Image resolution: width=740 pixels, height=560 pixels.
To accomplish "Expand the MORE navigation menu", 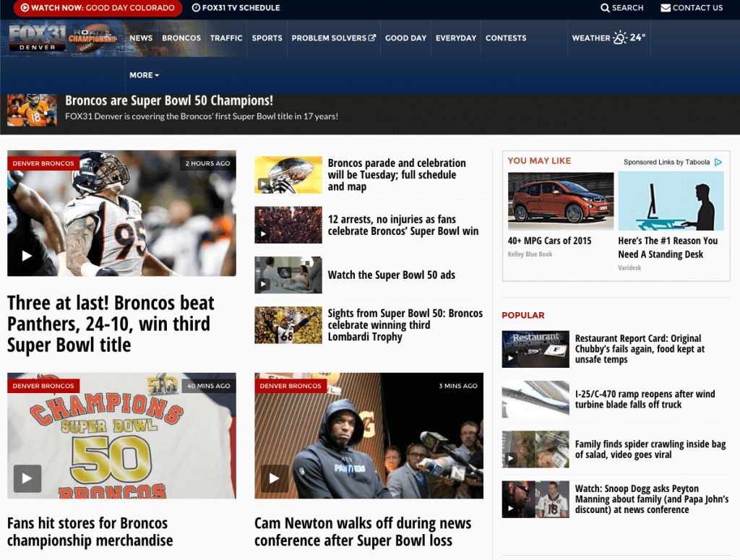I will pyautogui.click(x=144, y=75).
